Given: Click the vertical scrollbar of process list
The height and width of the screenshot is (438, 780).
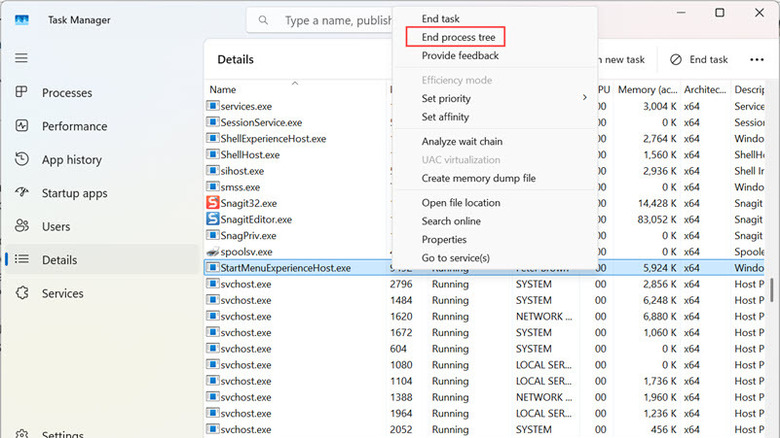Looking at the screenshot, I should [772, 290].
